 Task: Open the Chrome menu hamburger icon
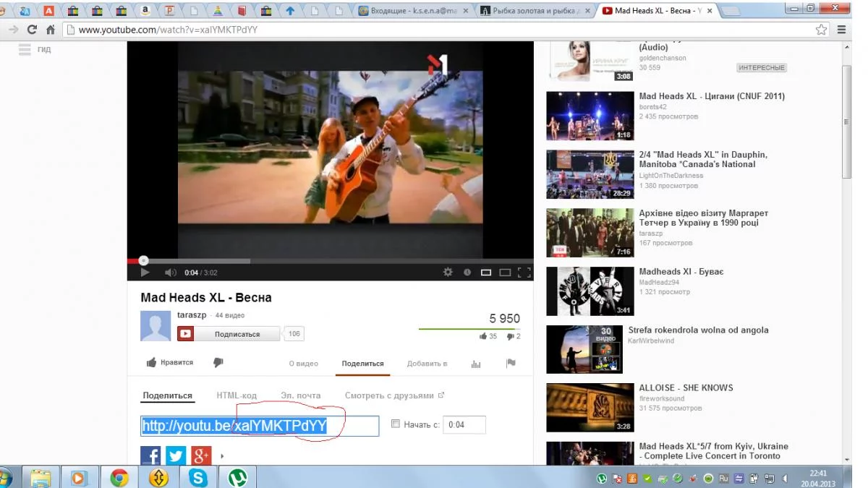coord(841,30)
